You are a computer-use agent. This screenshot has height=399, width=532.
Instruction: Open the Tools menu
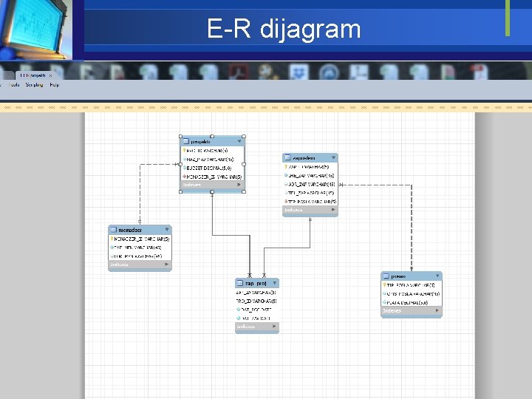click(14, 85)
